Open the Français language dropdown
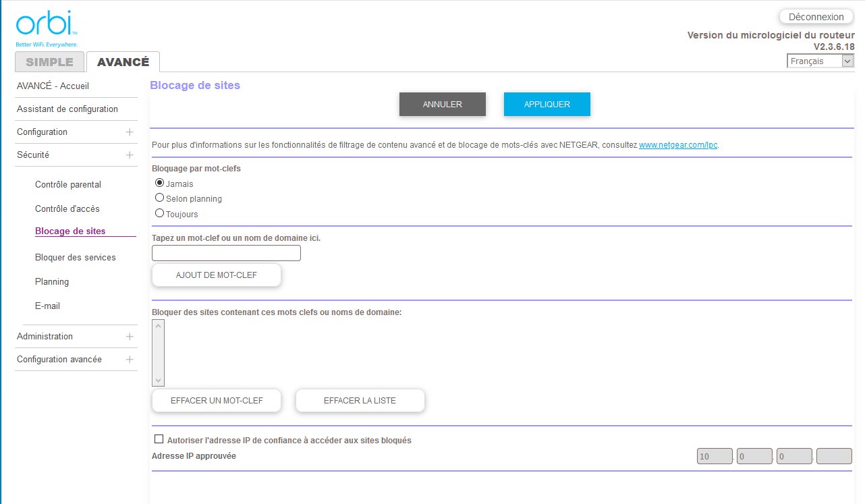865x504 pixels. 820,61
